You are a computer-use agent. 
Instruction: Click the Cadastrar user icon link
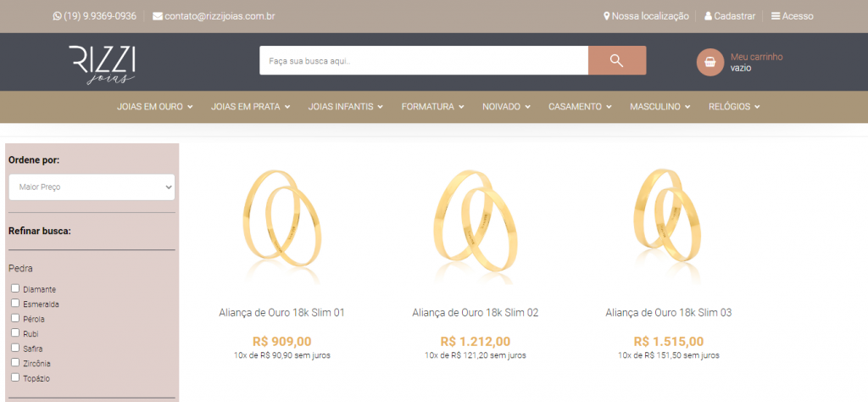709,16
